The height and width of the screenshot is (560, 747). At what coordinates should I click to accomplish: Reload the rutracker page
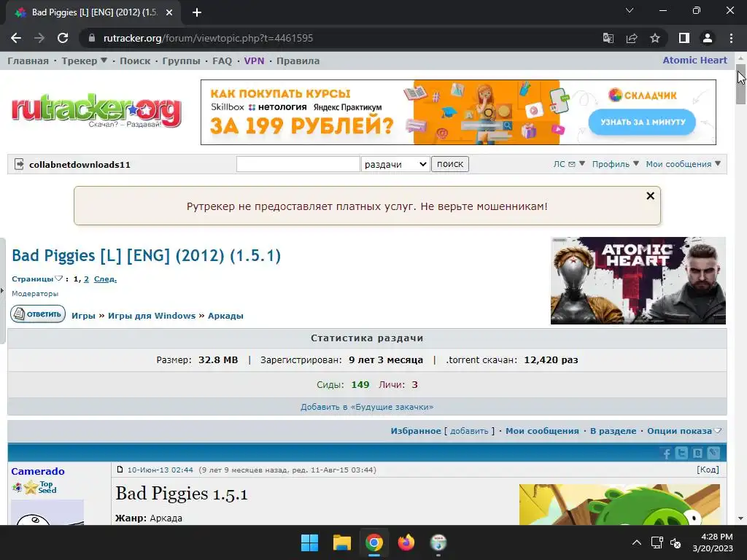[63, 38]
